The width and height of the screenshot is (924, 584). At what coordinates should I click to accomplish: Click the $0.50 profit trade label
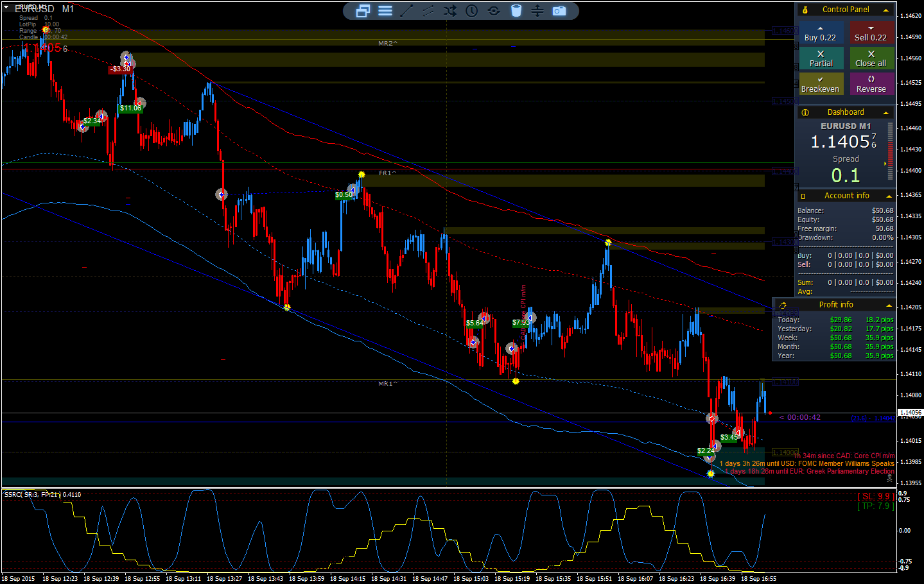click(x=344, y=194)
